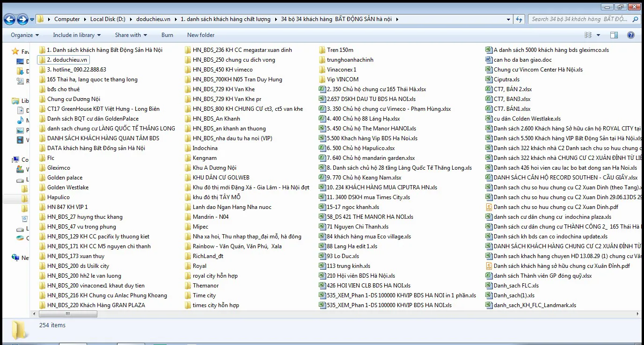644x345 pixels.
Task: Select folder 3. hotline_ 090.22.888.63
Action: tap(73, 70)
